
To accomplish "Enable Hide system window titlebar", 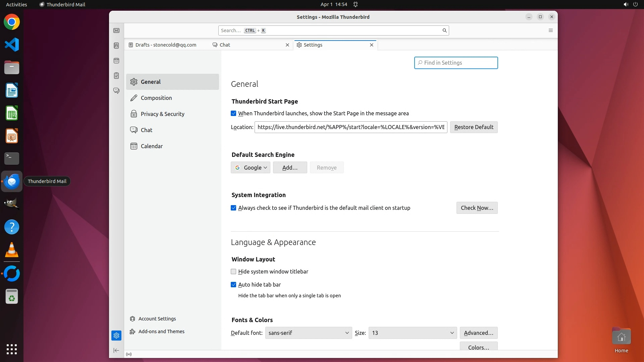I will point(233,271).
